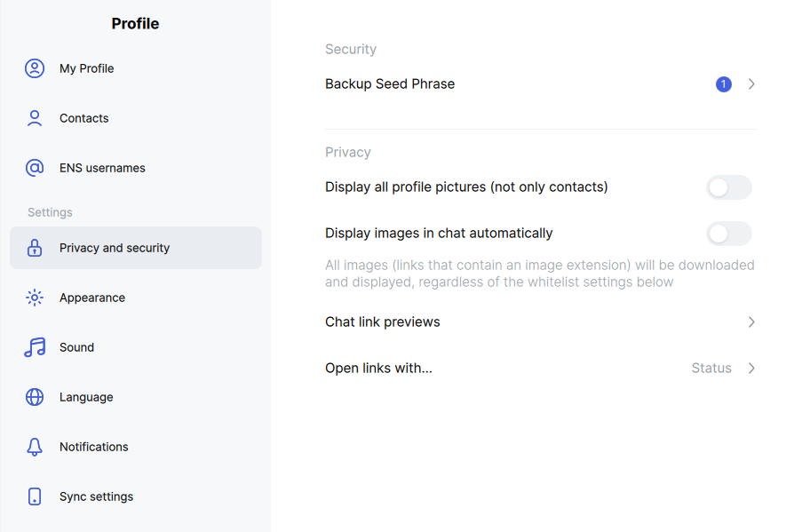The image size is (810, 532).
Task: Click the Appearance sun icon
Action: click(x=35, y=298)
